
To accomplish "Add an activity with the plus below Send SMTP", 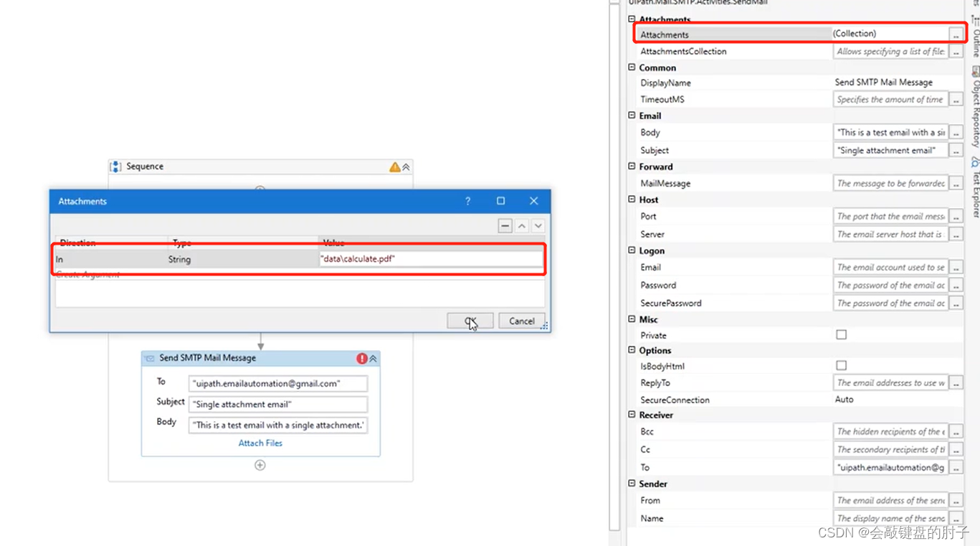I will coord(260,465).
